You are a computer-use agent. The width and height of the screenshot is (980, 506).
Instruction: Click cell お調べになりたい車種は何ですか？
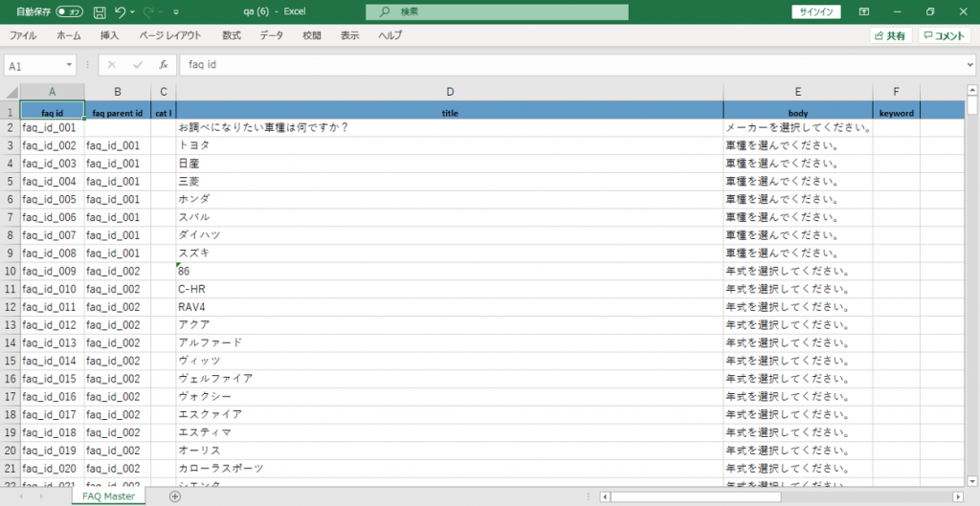click(x=450, y=127)
